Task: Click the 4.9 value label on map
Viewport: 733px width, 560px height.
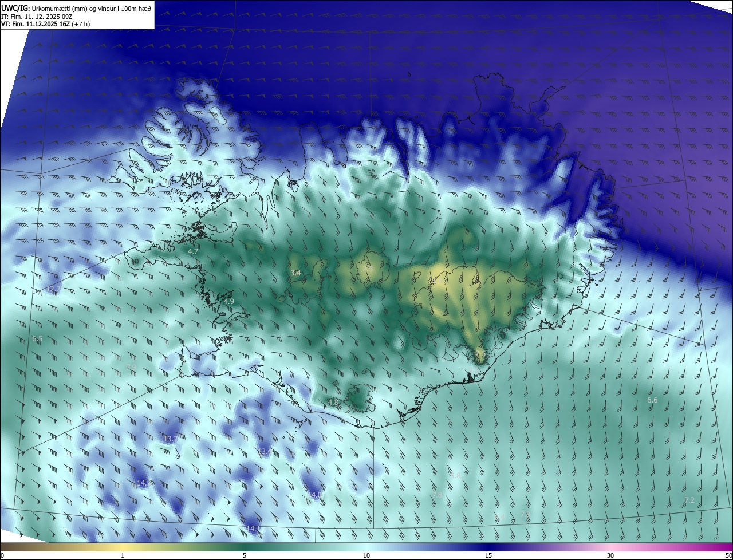Action: [x=229, y=301]
